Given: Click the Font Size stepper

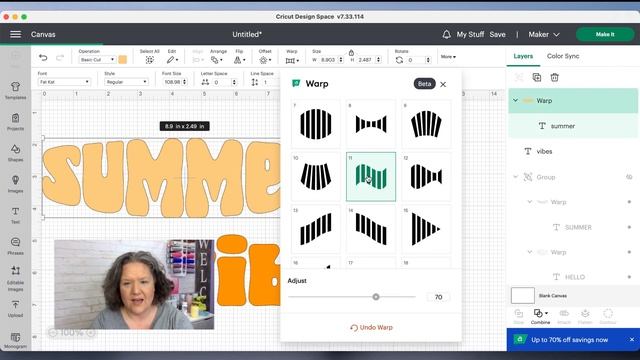Looking at the screenshot, I should point(184,82).
